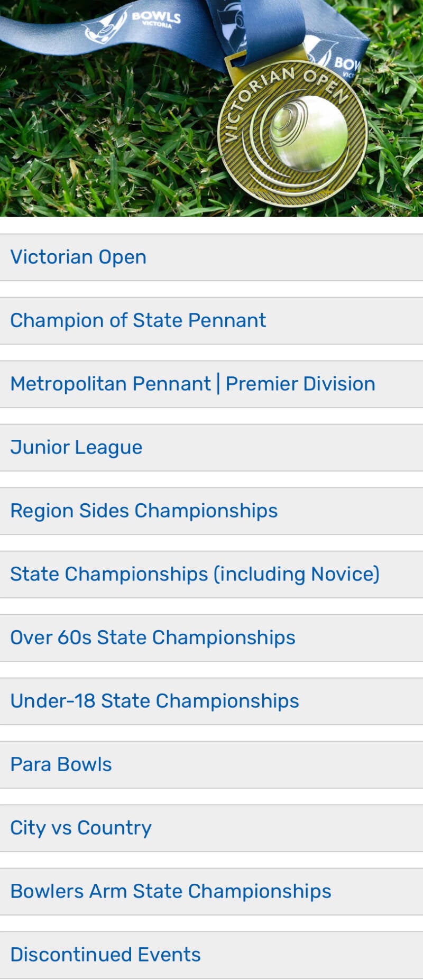Image resolution: width=423 pixels, height=980 pixels.
Task: Open Champion of State Pennant row
Action: point(212,321)
